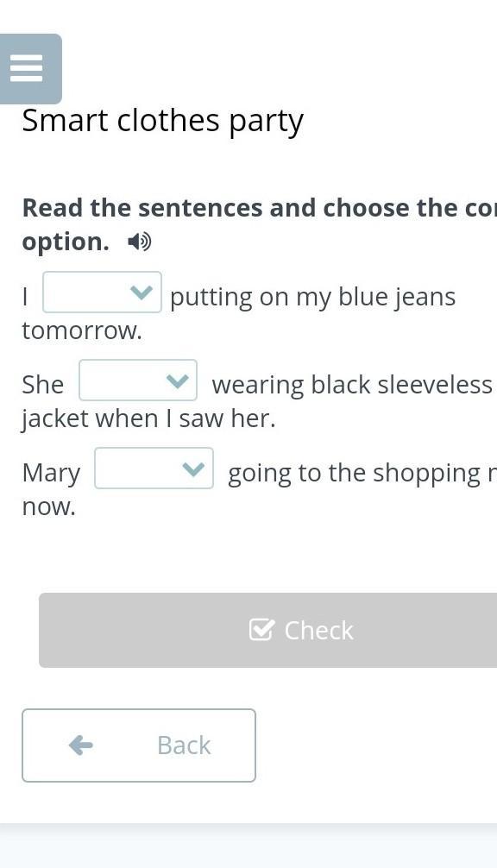This screenshot has height=868, width=497.
Task: Click chevron arrow in first sentence dropdown
Action: [141, 292]
